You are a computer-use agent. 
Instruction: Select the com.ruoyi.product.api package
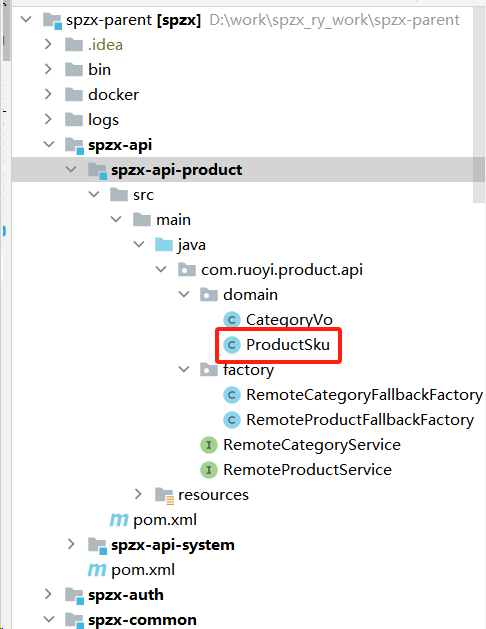click(281, 270)
